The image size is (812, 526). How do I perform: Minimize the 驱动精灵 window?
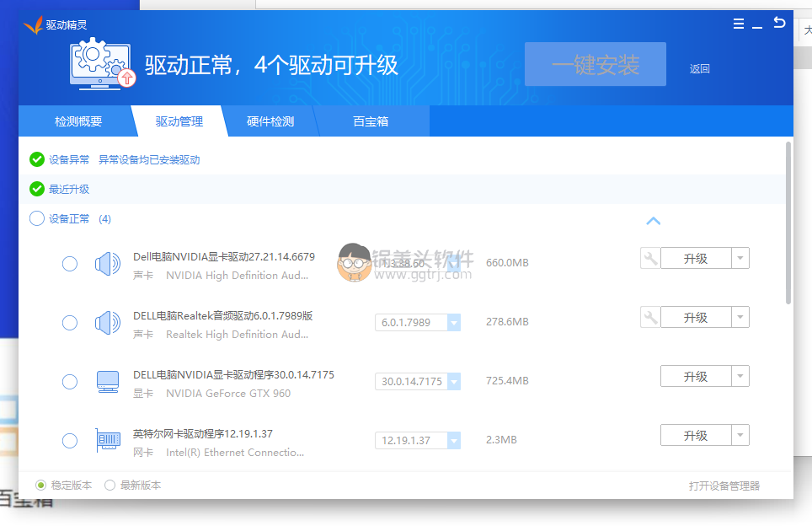tap(757, 26)
